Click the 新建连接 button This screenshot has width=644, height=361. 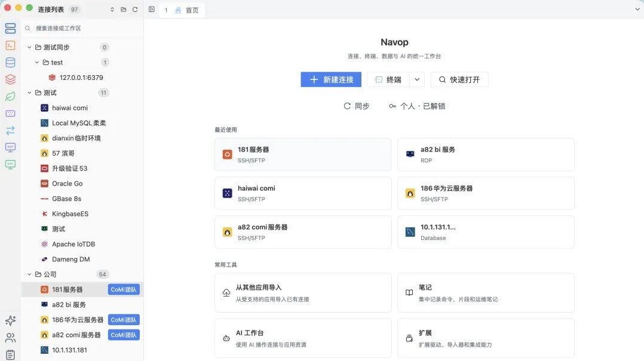pyautogui.click(x=331, y=79)
